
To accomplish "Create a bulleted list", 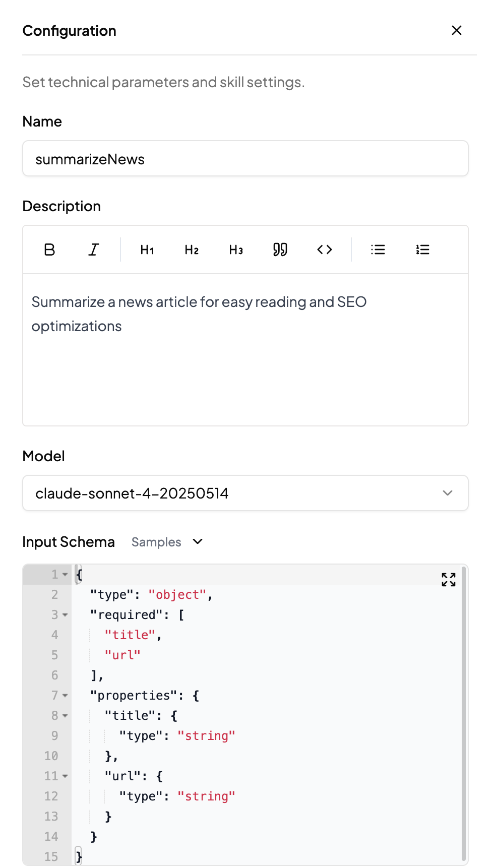I will (x=378, y=250).
